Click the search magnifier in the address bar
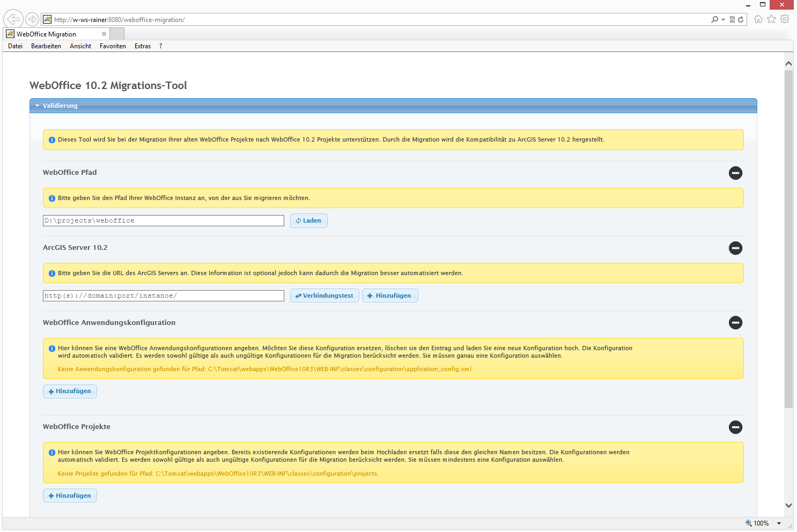797x532 pixels. pyautogui.click(x=715, y=19)
